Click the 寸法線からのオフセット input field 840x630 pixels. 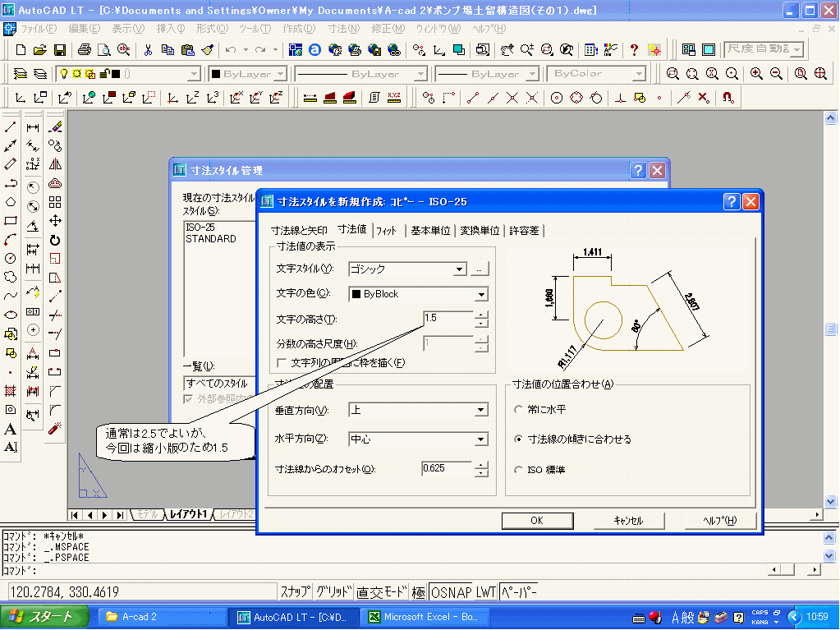click(x=447, y=469)
